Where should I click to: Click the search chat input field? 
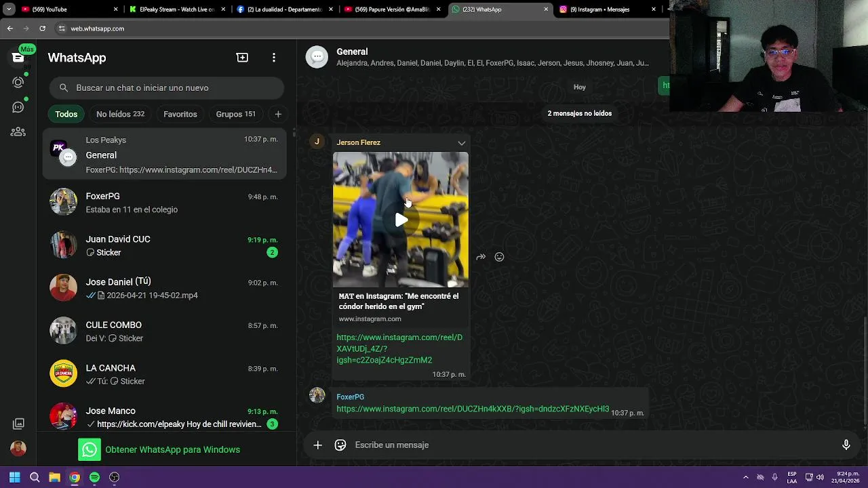pyautogui.click(x=167, y=87)
